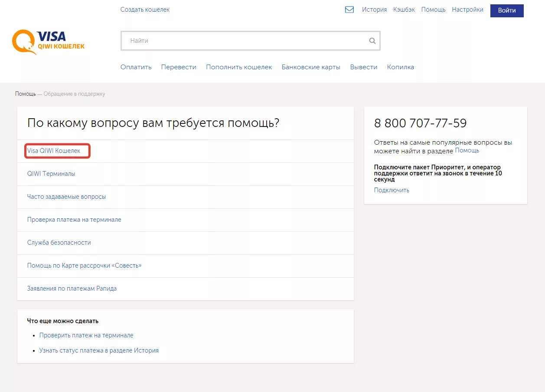The image size is (545, 392).
Task: Click Обращение в поддержку breadcrumb text
Action: [x=74, y=94]
